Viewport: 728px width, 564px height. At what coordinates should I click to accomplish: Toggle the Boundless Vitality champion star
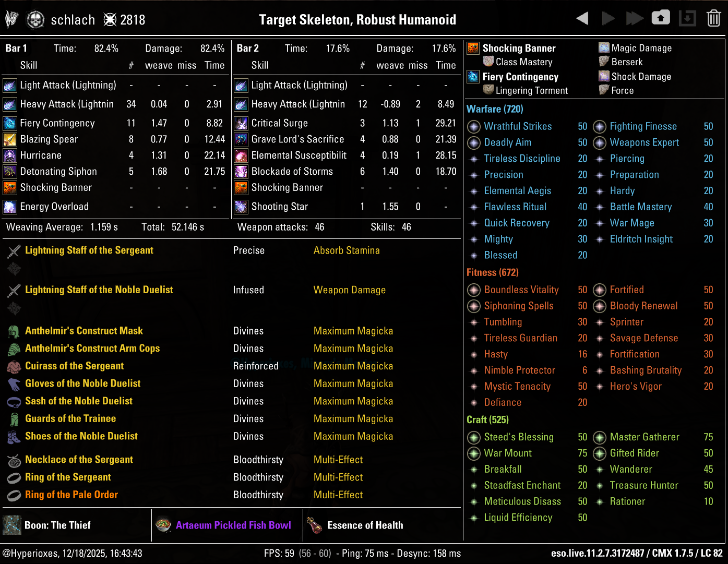(473, 290)
